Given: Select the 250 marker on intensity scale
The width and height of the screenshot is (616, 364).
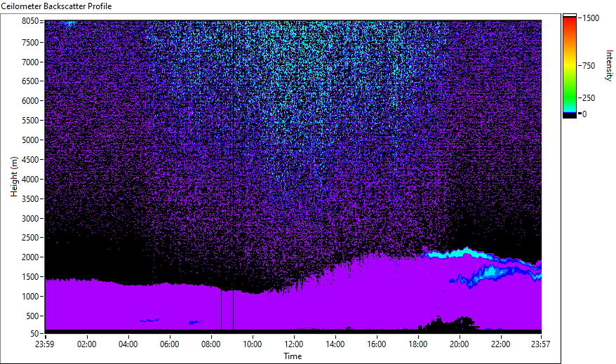Looking at the screenshot, I should tap(589, 98).
